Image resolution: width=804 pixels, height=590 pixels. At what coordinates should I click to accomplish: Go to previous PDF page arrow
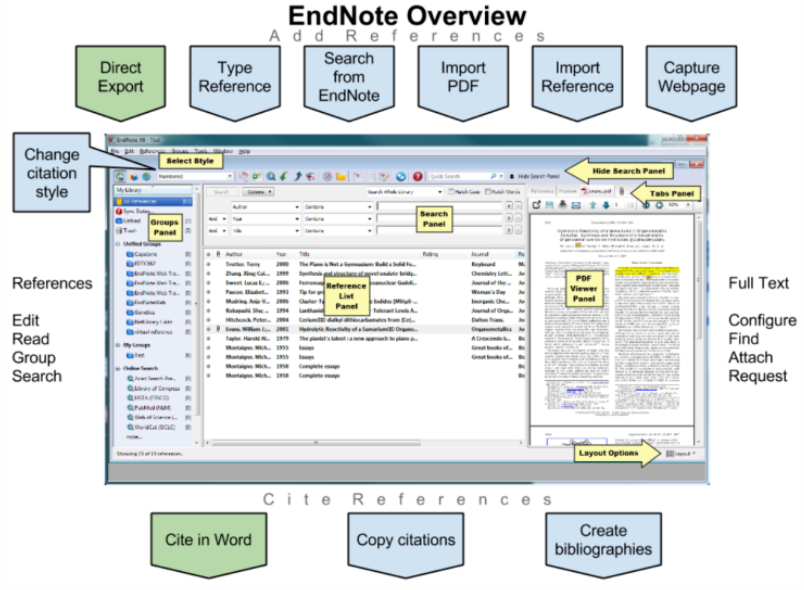coord(593,205)
